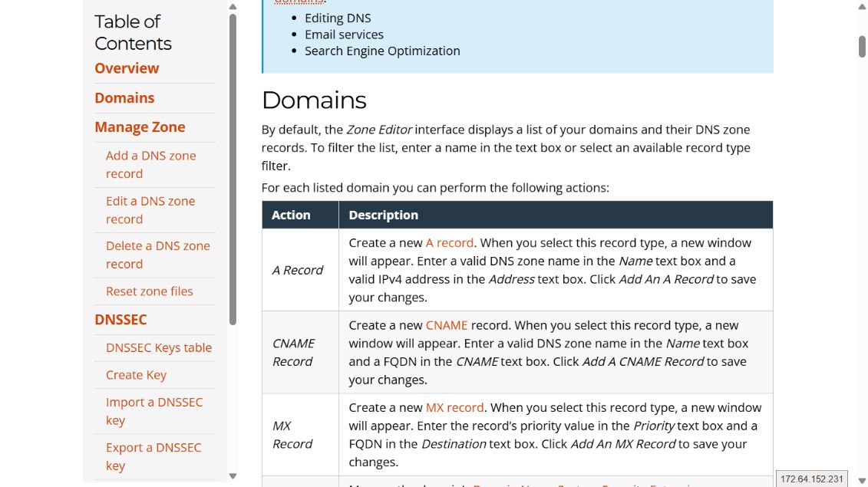Screen dimensions: 868x487
Task: Go to Delete a DNS zone record
Action: (x=158, y=255)
